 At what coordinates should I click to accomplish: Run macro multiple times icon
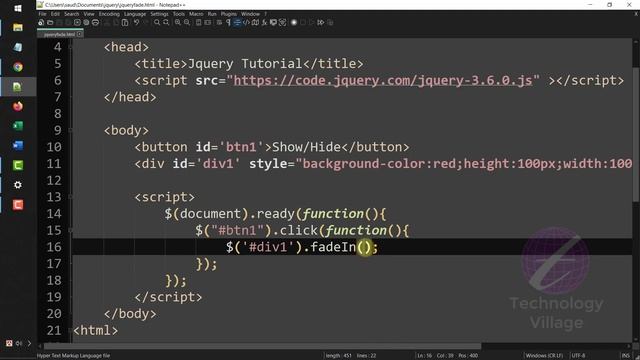(x=321, y=22)
